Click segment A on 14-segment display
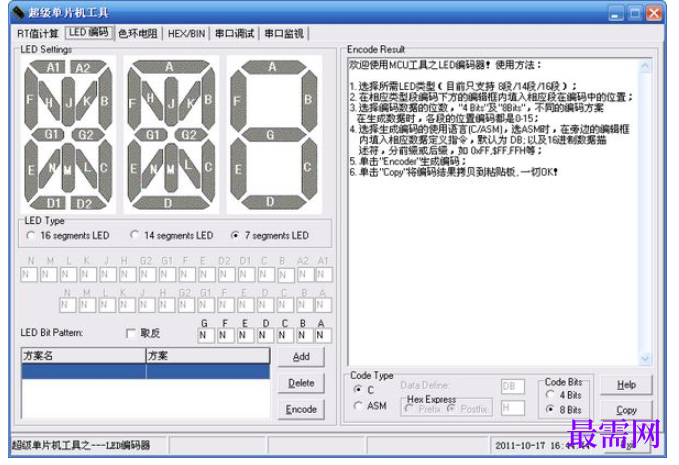Image resolution: width=679 pixels, height=465 pixels. click(x=171, y=67)
